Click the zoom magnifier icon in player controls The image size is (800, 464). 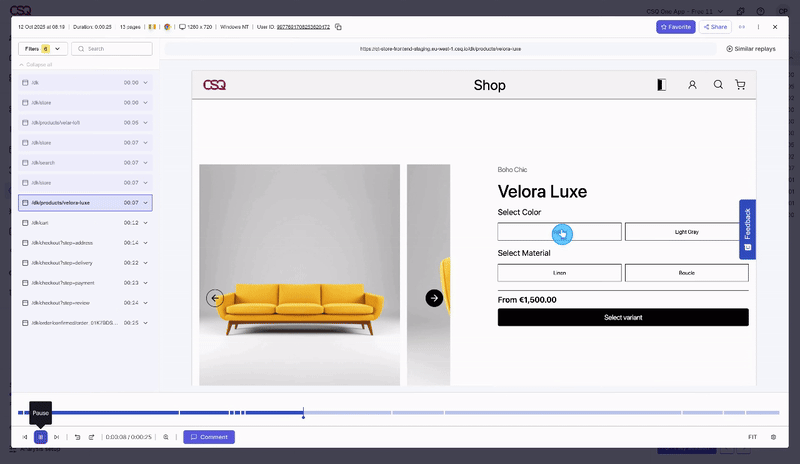pyautogui.click(x=166, y=437)
